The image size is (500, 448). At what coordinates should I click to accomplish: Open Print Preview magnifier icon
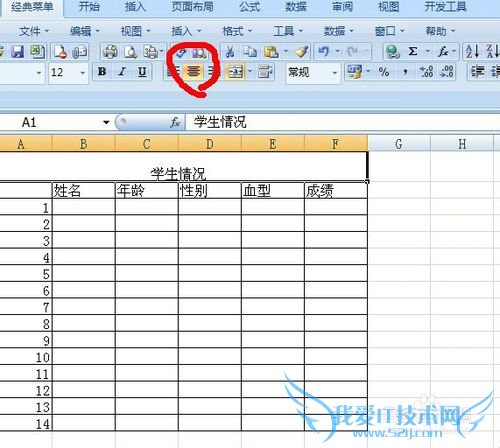click(131, 52)
